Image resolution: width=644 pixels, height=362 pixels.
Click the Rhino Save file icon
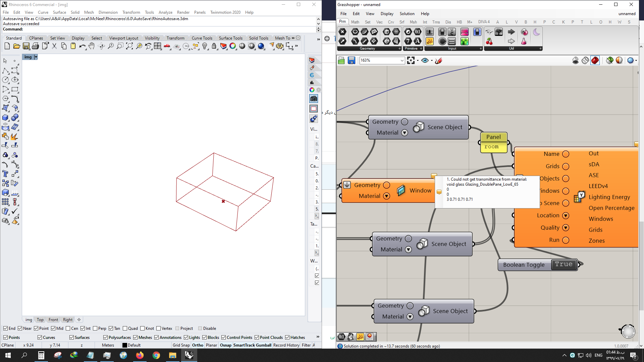click(26, 46)
